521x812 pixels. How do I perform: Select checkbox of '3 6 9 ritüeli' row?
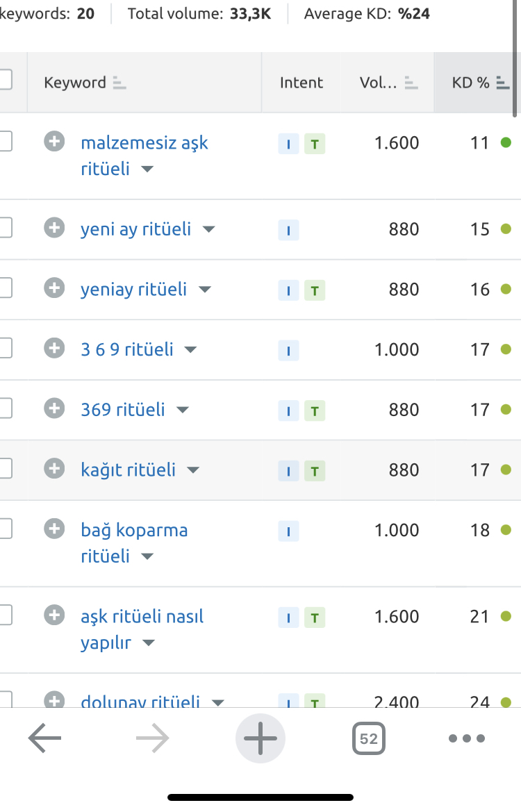click(5, 348)
